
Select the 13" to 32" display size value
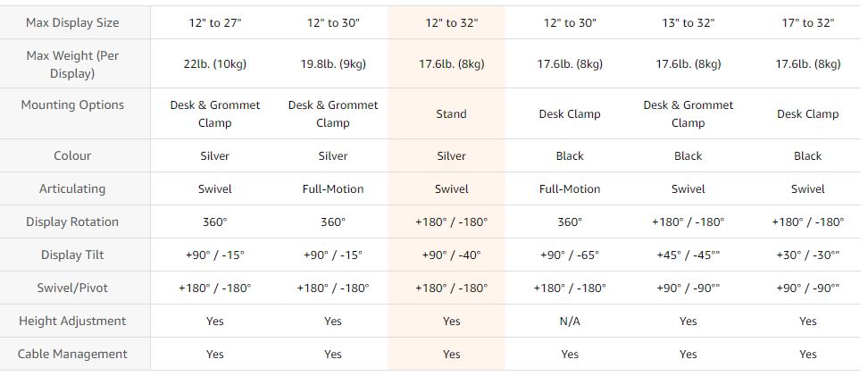pos(688,22)
